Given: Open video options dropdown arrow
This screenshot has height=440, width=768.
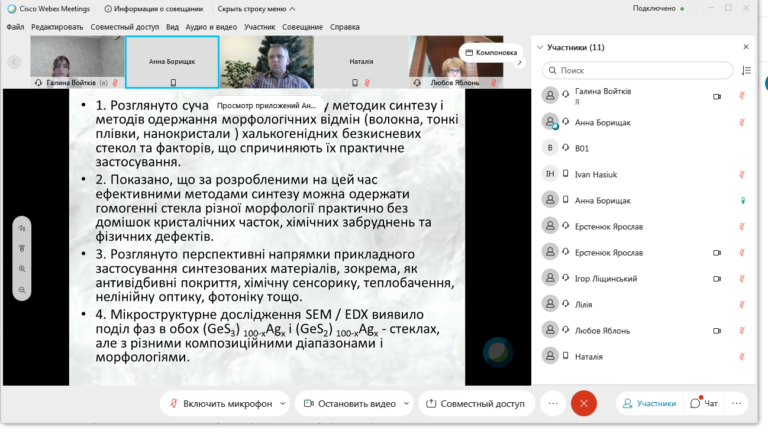Looking at the screenshot, I should 406,403.
